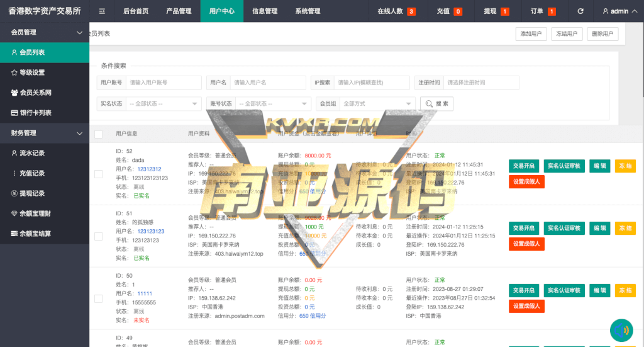644x347 pixels.
Task: Click 实名认证审核 for user ID 51
Action: tap(564, 228)
